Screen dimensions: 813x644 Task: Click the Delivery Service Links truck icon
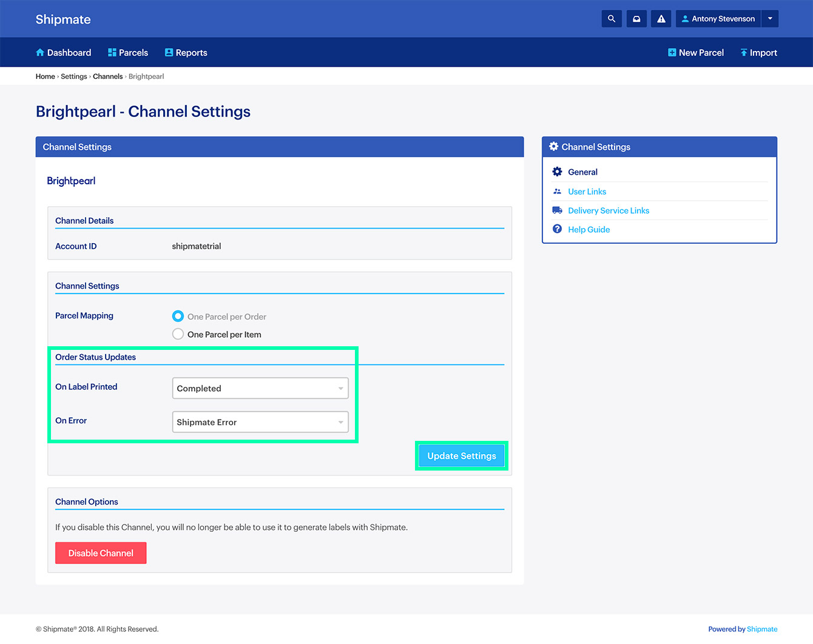(x=558, y=210)
